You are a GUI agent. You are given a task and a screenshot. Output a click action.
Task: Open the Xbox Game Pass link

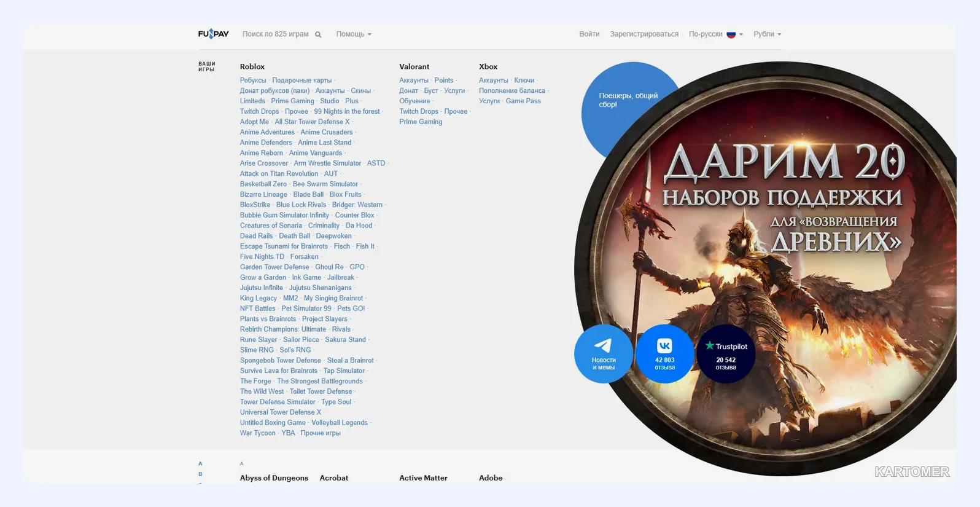pyautogui.click(x=523, y=101)
